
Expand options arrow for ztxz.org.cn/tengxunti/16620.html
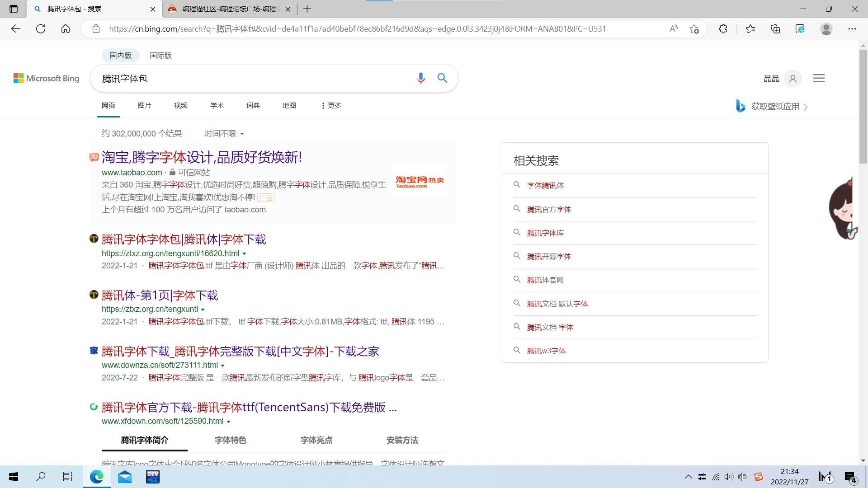coord(245,254)
